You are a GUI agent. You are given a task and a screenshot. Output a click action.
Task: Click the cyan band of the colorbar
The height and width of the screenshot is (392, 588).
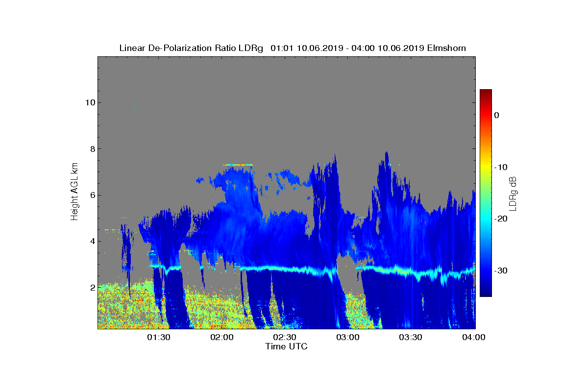tap(486, 219)
